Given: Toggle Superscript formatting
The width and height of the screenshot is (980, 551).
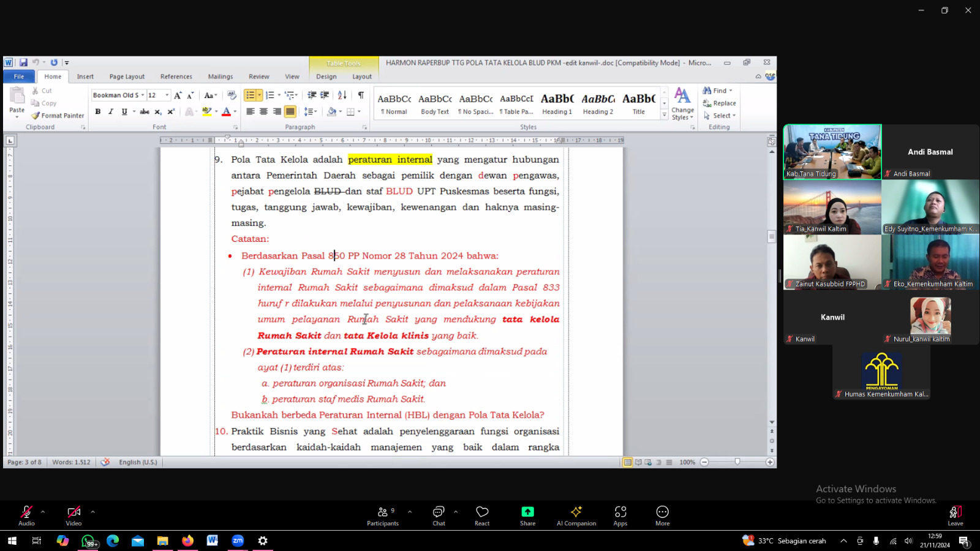Looking at the screenshot, I should coord(171,111).
